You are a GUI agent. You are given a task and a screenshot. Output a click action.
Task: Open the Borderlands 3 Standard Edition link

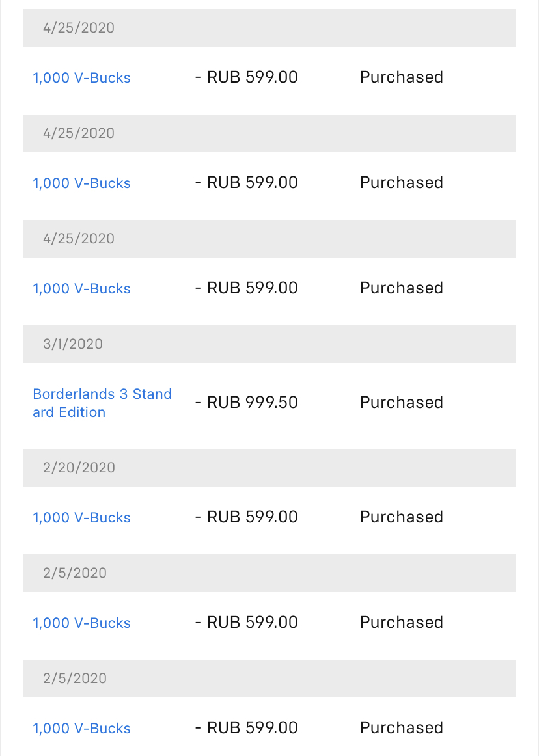[102, 403]
